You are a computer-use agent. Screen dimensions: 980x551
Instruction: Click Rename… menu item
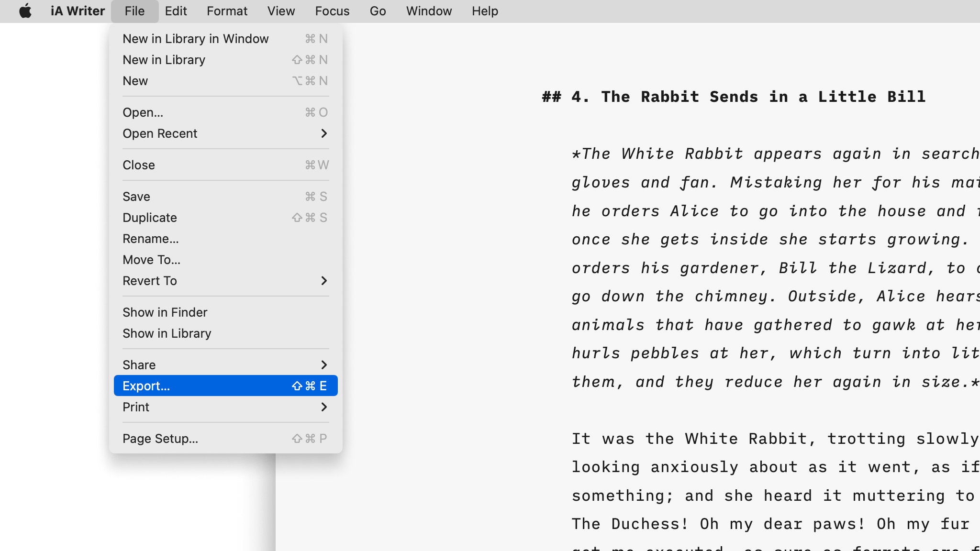(x=150, y=239)
